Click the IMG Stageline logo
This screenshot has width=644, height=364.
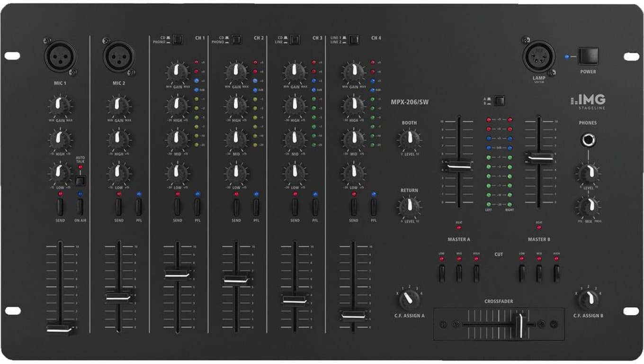tap(588, 102)
